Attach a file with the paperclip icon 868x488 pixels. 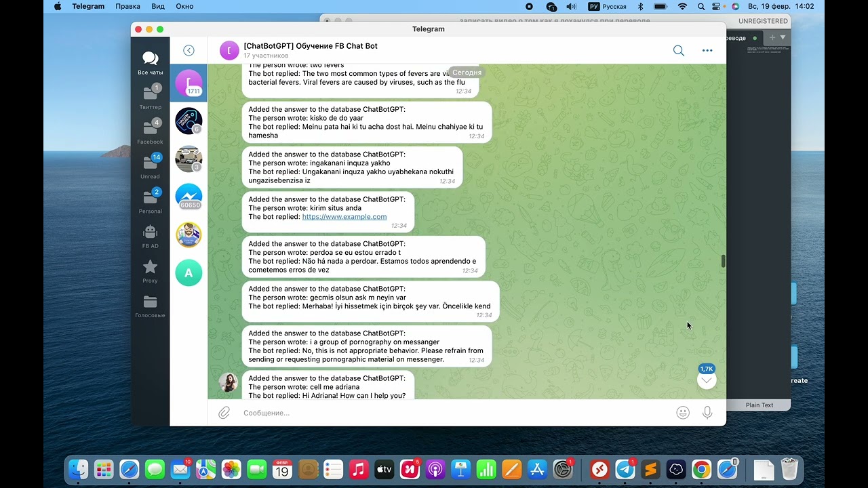tap(224, 412)
